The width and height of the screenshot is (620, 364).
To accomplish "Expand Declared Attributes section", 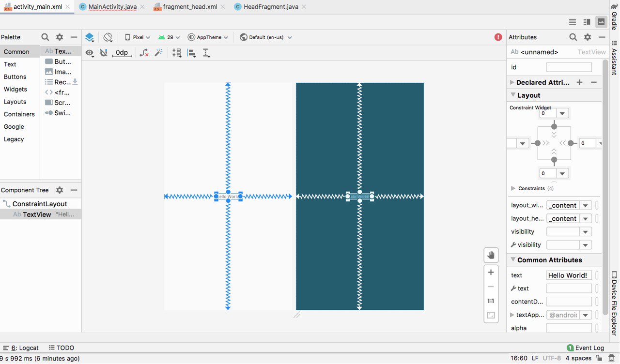I will pos(512,82).
